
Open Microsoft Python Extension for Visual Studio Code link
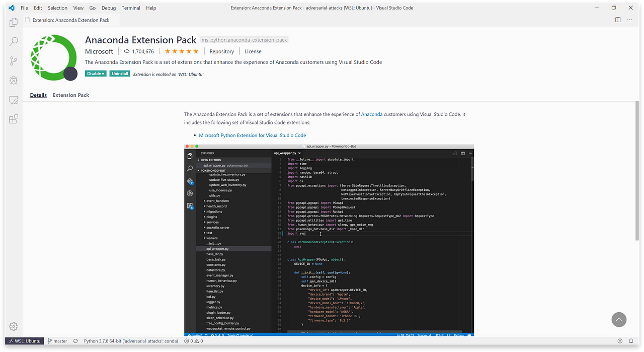(x=253, y=135)
